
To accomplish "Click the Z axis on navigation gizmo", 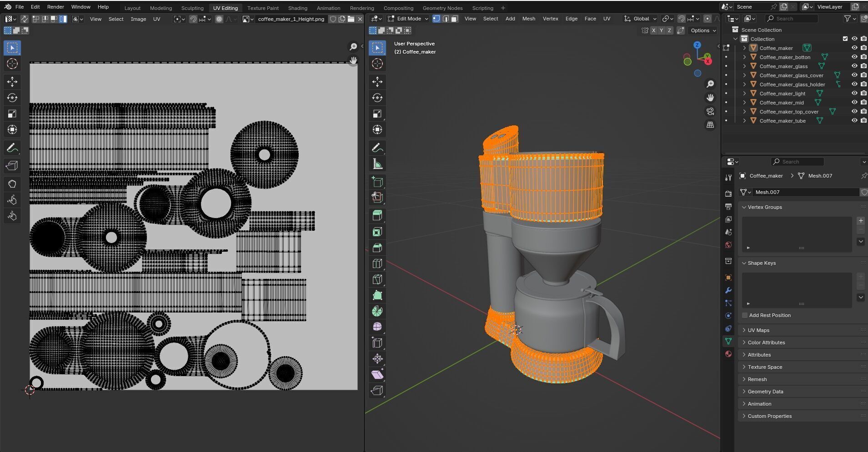I will pyautogui.click(x=697, y=45).
